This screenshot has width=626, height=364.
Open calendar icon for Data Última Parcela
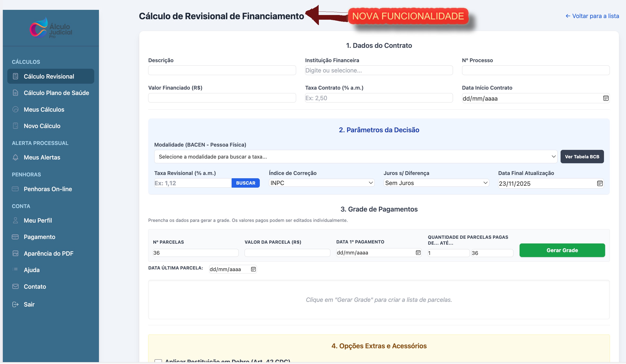point(253,269)
